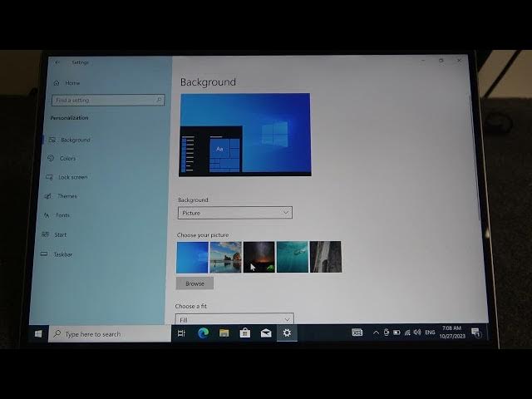Open the clock showing 7:08 AM
This screenshot has width=532, height=399.
click(x=452, y=332)
